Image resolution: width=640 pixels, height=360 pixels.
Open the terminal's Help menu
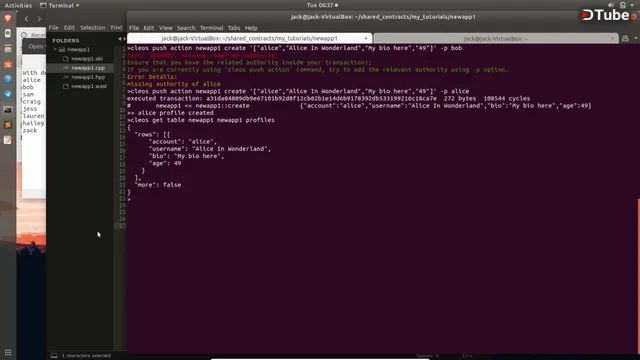(x=251, y=28)
